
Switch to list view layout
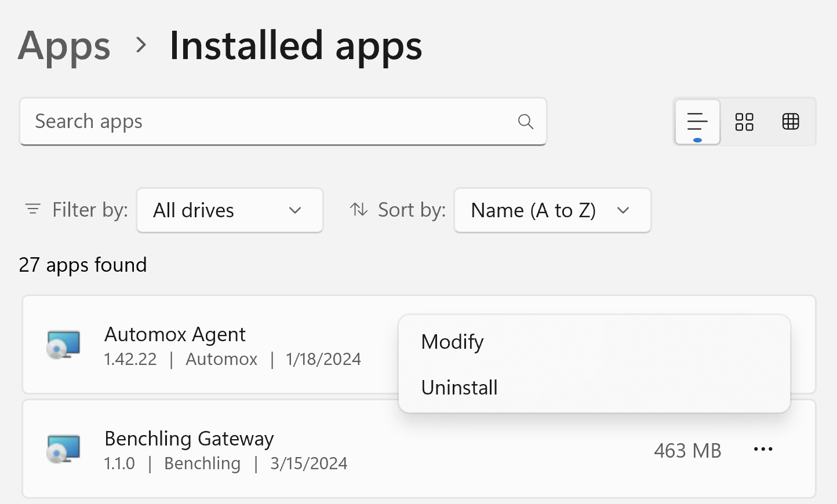697,122
